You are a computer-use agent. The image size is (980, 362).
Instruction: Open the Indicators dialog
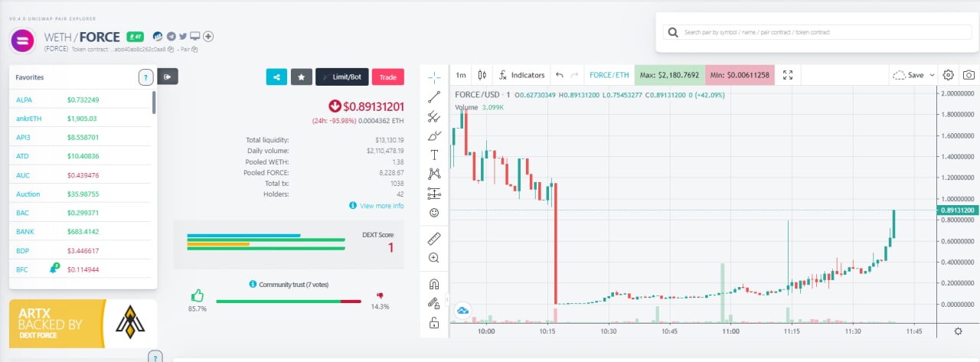tap(522, 75)
